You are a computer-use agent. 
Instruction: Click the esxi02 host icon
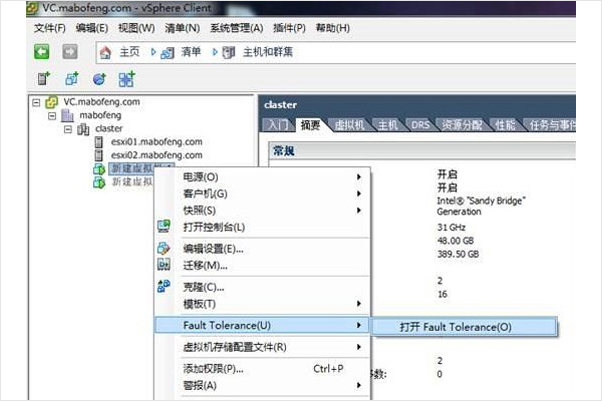(x=99, y=155)
